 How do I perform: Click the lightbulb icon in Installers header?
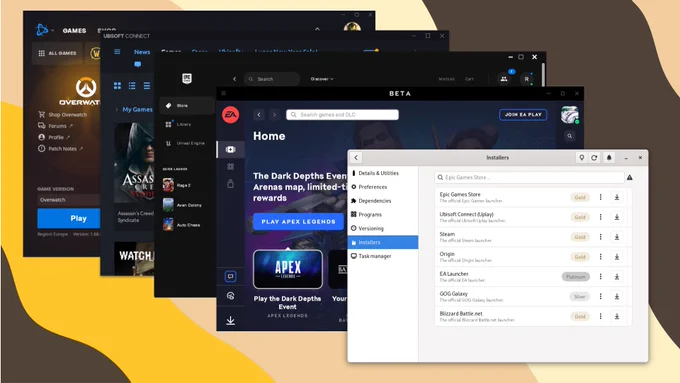582,158
